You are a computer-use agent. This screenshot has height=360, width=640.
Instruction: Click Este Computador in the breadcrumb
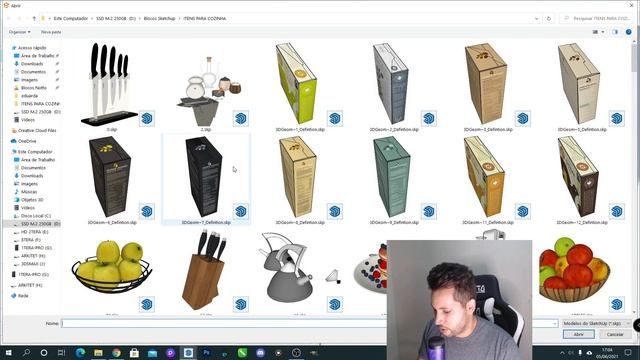71,18
